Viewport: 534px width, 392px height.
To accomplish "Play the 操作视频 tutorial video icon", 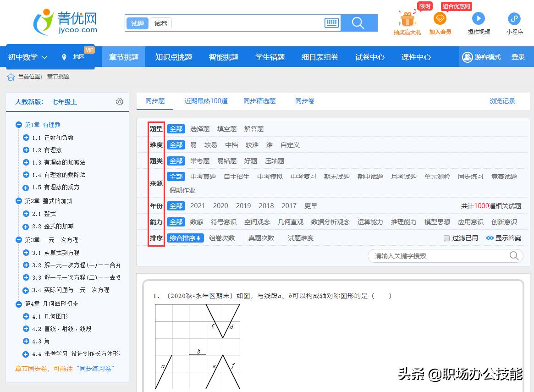I will [x=478, y=18].
